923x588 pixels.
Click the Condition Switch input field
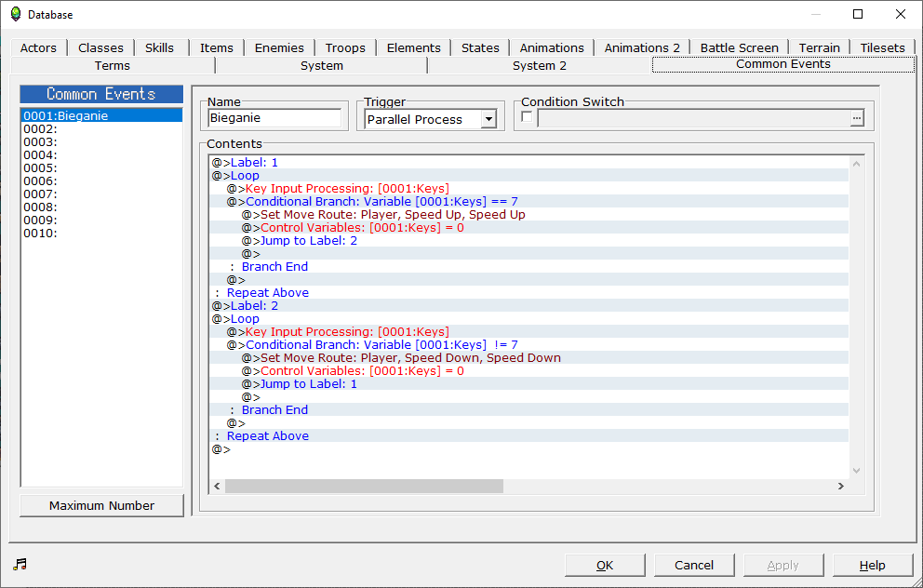(693, 118)
